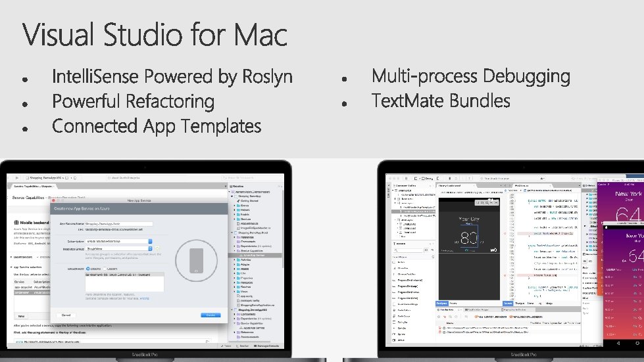Image resolution: width=644 pixels, height=362 pixels.
Task: Open the Subscription dropdown in the dialog
Action: (x=119, y=242)
